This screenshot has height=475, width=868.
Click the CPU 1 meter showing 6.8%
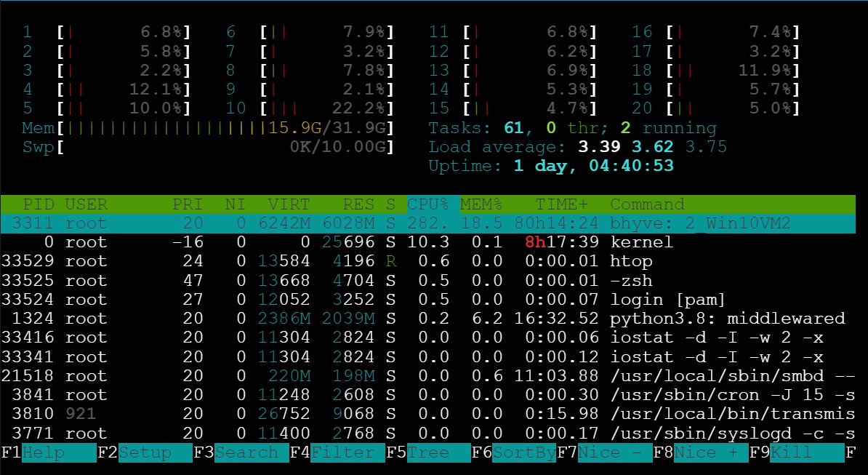coord(106,32)
